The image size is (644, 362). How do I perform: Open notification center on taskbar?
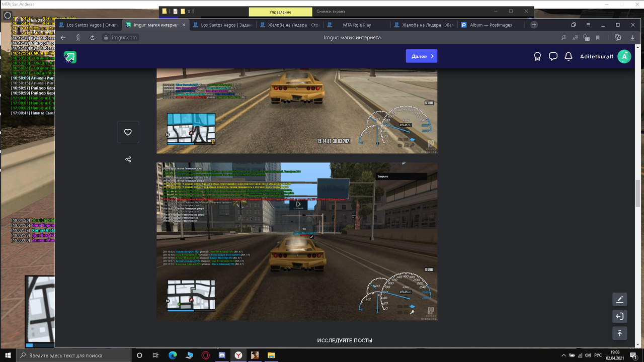point(633,355)
